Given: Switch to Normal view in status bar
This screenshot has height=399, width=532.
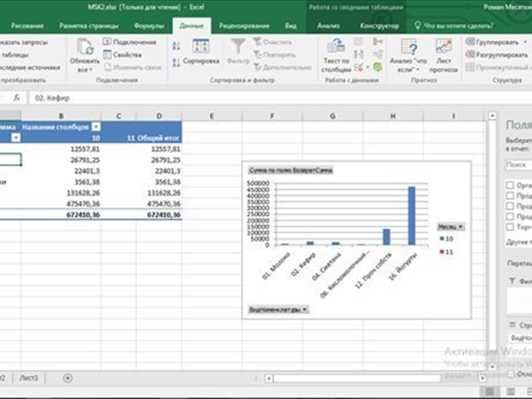Looking at the screenshot, I should (490, 392).
